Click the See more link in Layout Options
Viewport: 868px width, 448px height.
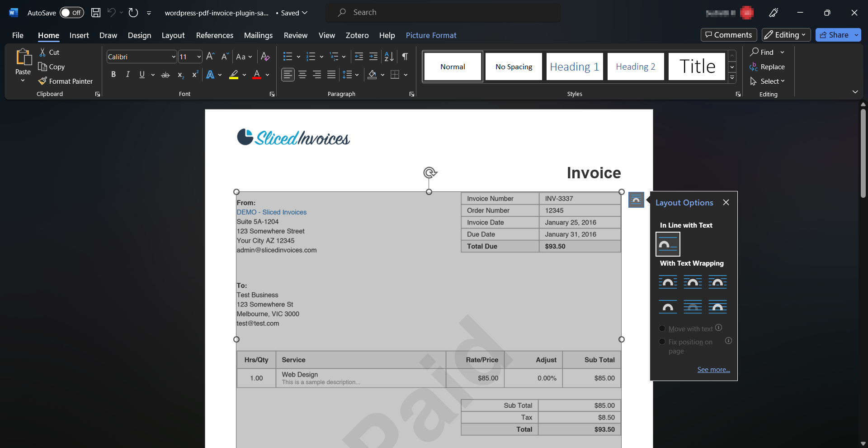point(713,369)
